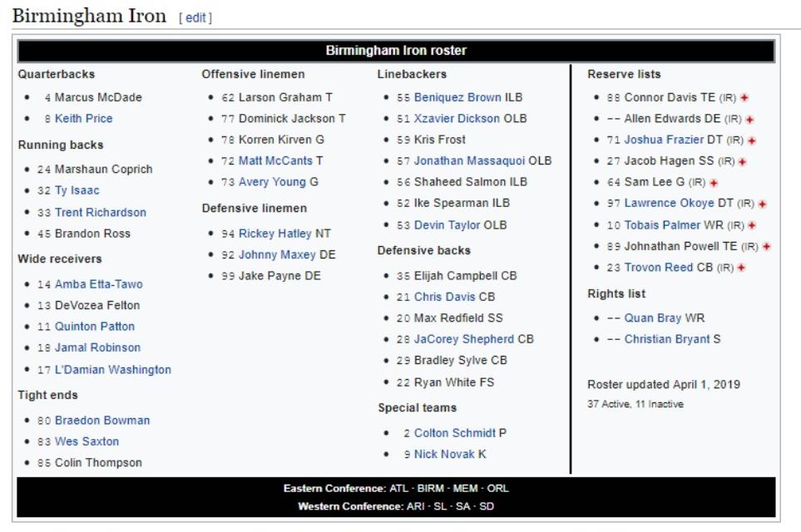Follow the Devin Taylor link
Viewport: 801px width, 532px height.
coord(447,225)
